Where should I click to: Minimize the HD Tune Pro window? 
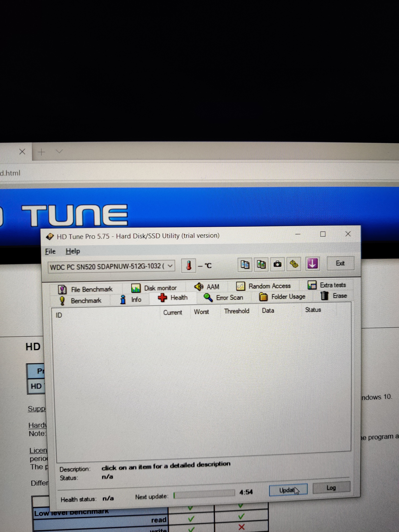point(298,234)
